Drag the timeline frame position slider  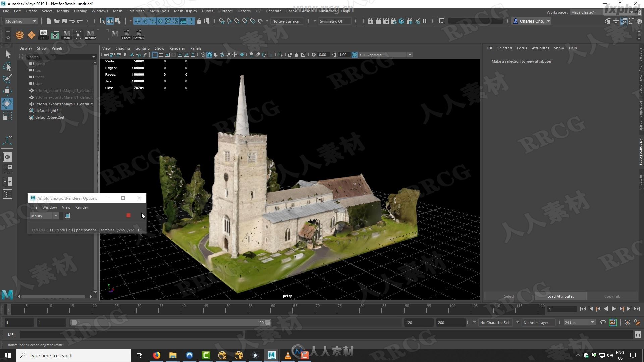click(x=75, y=323)
